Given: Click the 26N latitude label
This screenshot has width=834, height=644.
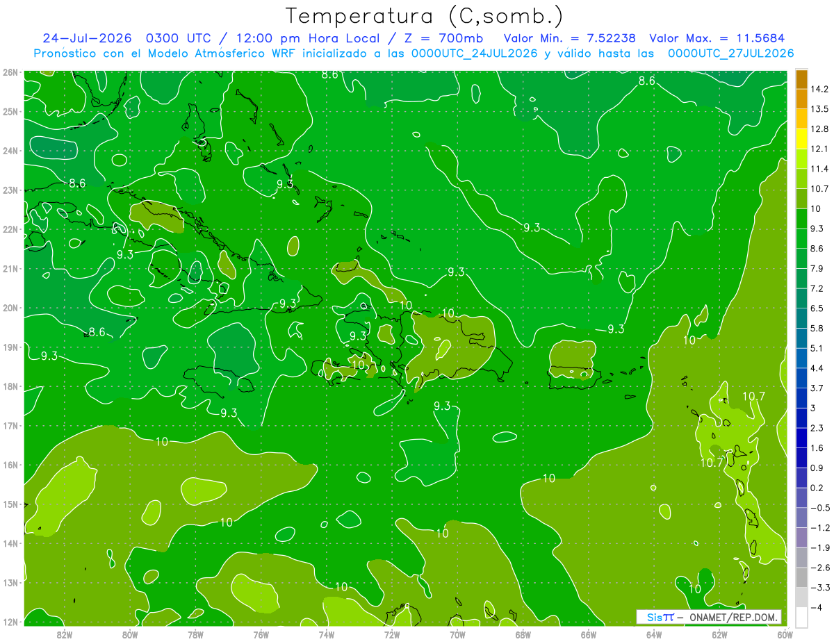Looking at the screenshot, I should coord(11,72).
